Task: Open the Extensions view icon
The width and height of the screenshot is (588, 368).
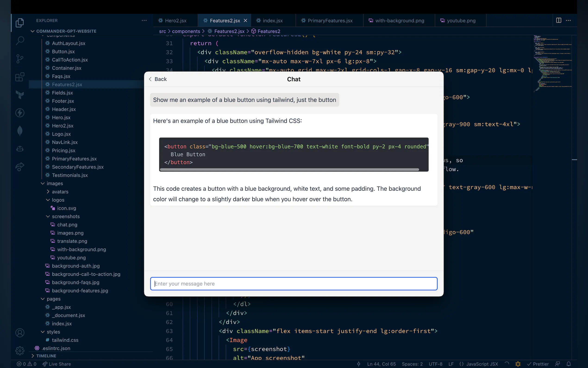Action: pos(20,77)
